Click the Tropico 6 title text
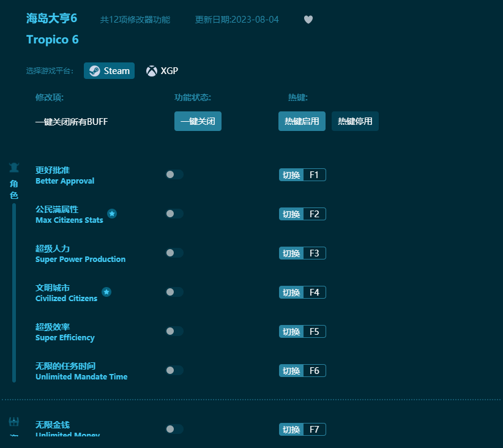The width and height of the screenshot is (503, 448). coord(52,39)
